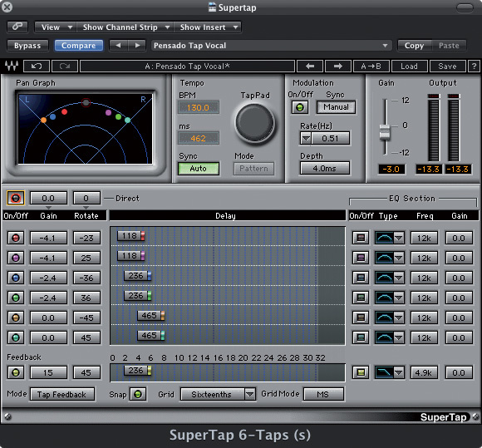
Task: Click the link chain icon button
Action: pos(17,27)
